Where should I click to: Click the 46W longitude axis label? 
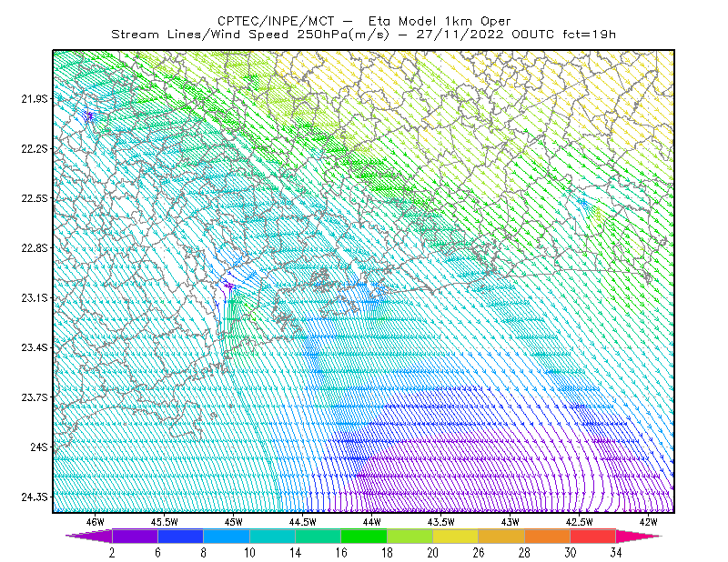(x=96, y=522)
